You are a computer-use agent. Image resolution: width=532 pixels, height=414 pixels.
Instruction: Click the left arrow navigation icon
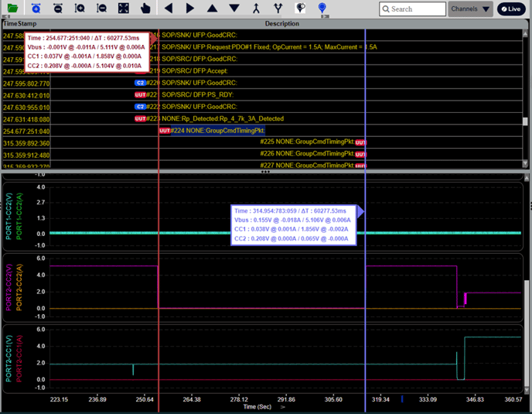point(169,9)
